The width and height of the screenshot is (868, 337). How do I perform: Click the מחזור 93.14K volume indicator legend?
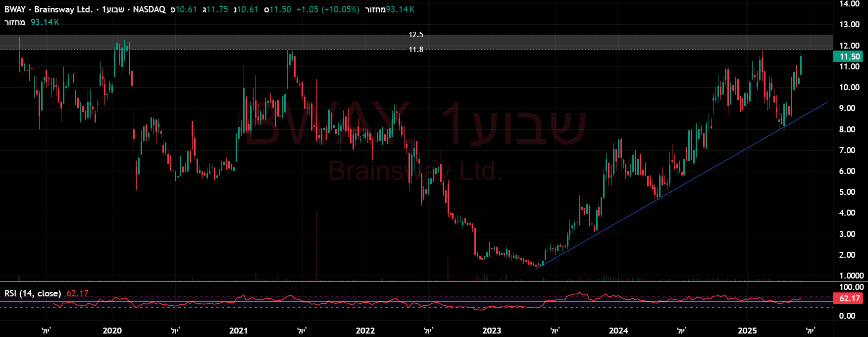pyautogui.click(x=32, y=22)
